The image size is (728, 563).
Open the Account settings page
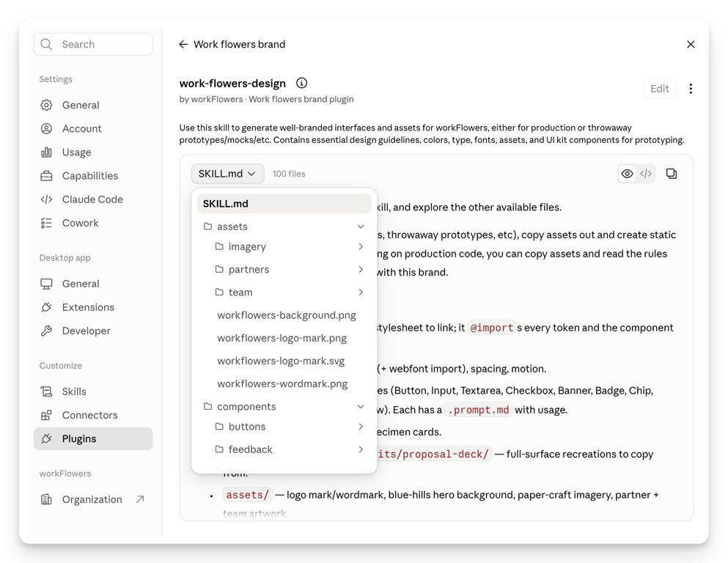point(93,128)
